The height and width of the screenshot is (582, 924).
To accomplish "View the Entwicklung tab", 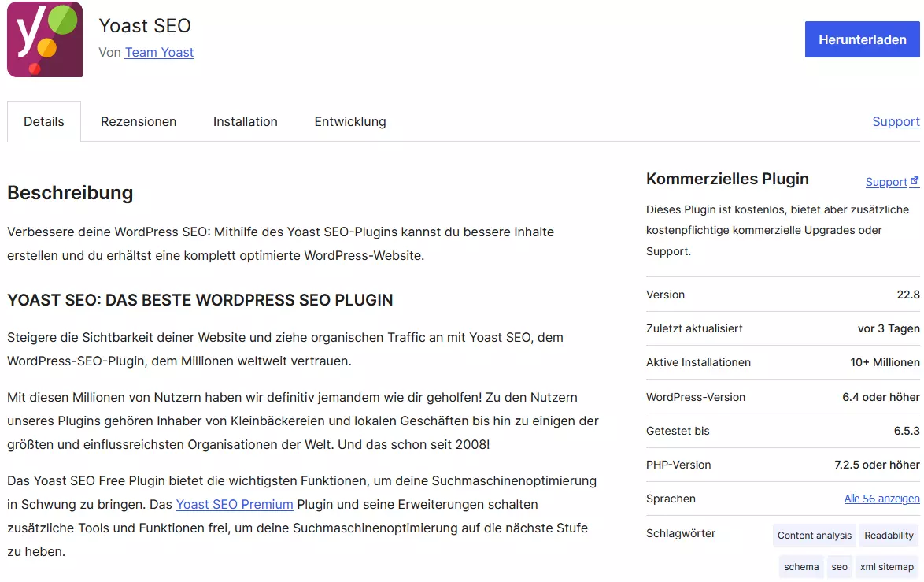I will click(349, 121).
